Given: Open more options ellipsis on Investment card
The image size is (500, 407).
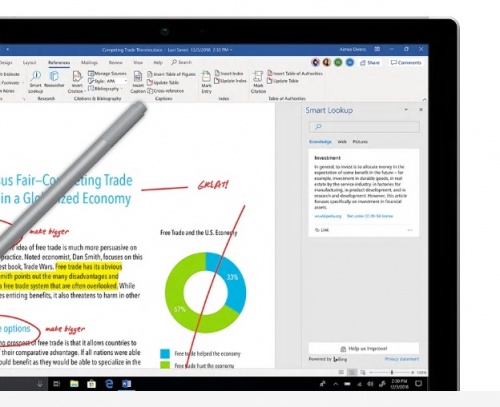Looking at the screenshot, I should point(410,230).
